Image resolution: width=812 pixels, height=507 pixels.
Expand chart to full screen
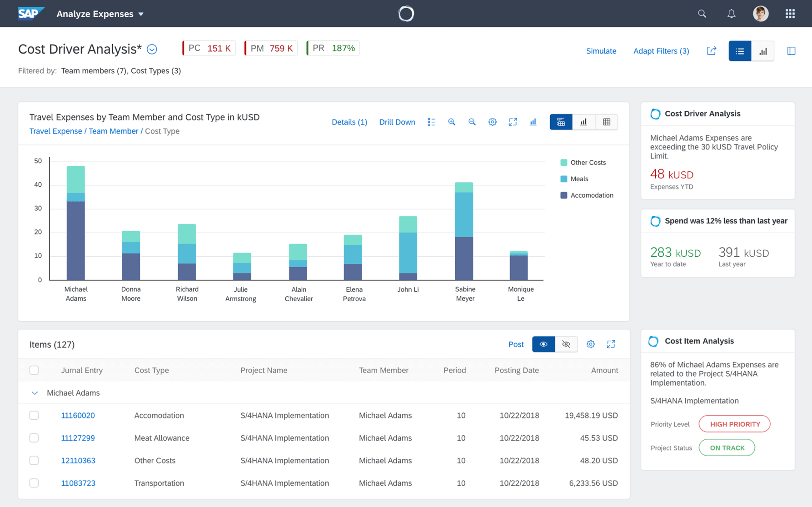(x=513, y=122)
